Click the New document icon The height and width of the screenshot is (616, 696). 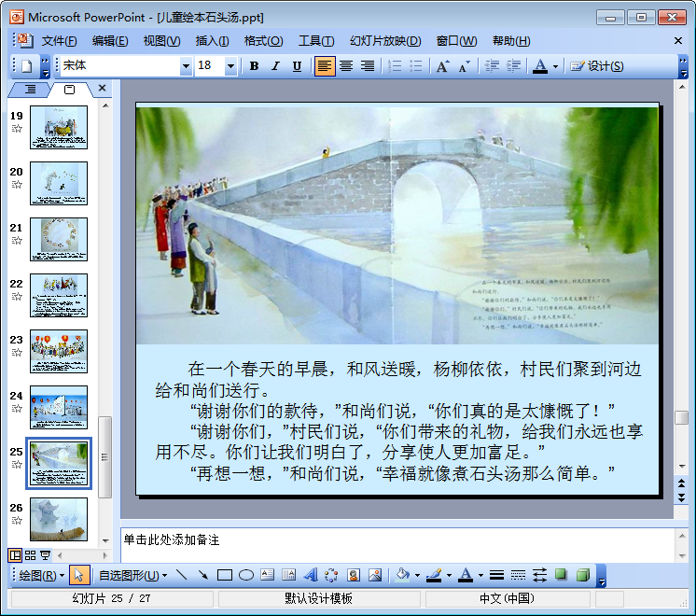click(x=27, y=66)
